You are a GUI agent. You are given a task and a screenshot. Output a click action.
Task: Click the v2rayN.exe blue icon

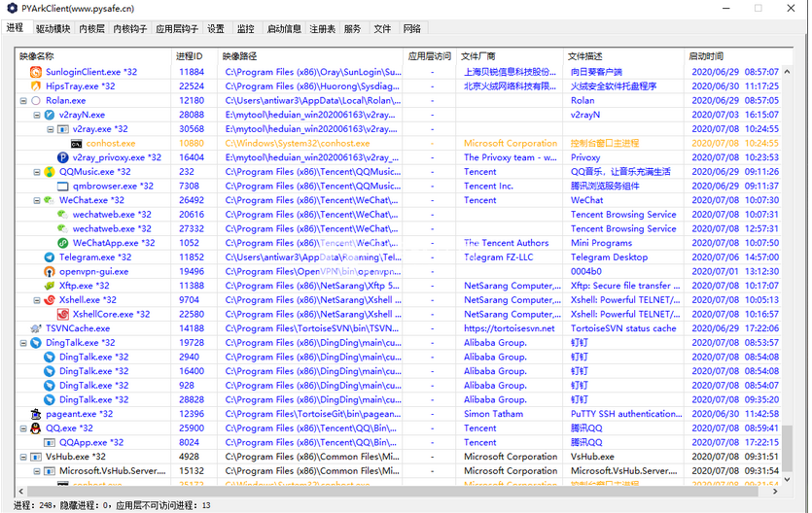(50, 115)
